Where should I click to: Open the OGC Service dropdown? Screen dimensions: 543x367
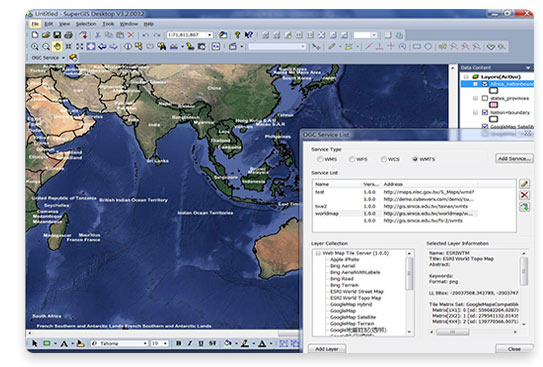pyautogui.click(x=63, y=58)
